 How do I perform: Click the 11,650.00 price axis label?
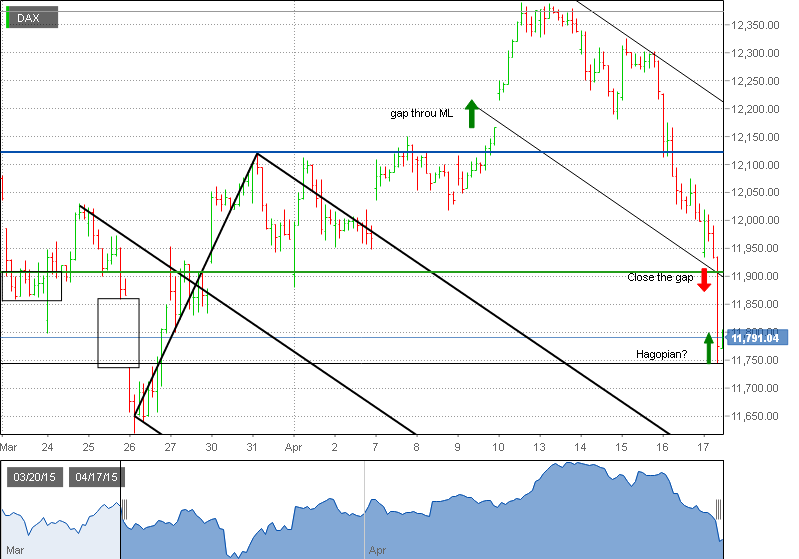click(x=755, y=416)
